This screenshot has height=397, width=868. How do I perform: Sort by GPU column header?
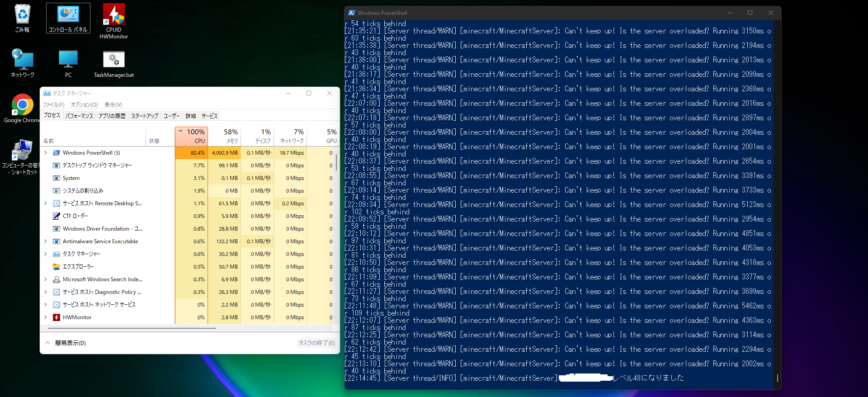(x=323, y=136)
